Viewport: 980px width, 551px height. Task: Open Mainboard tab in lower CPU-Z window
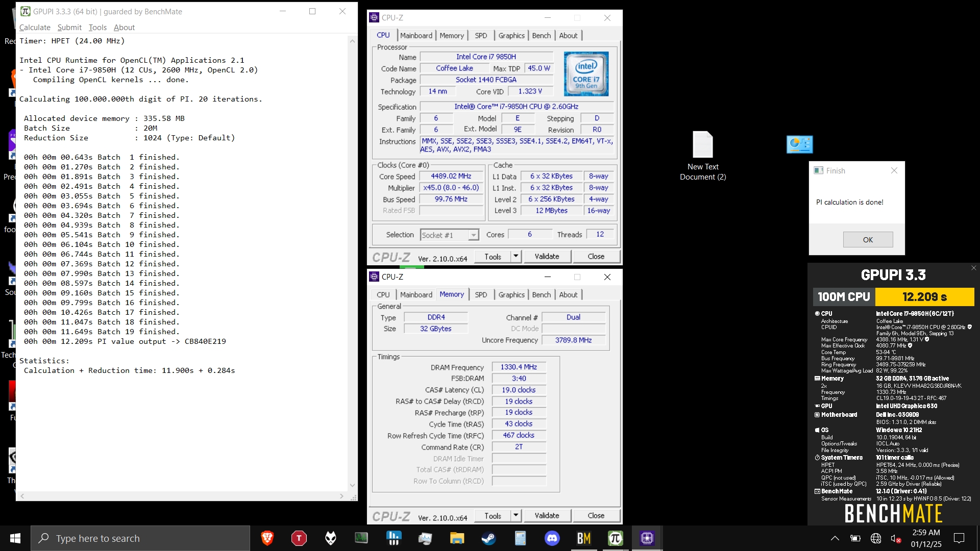point(416,294)
